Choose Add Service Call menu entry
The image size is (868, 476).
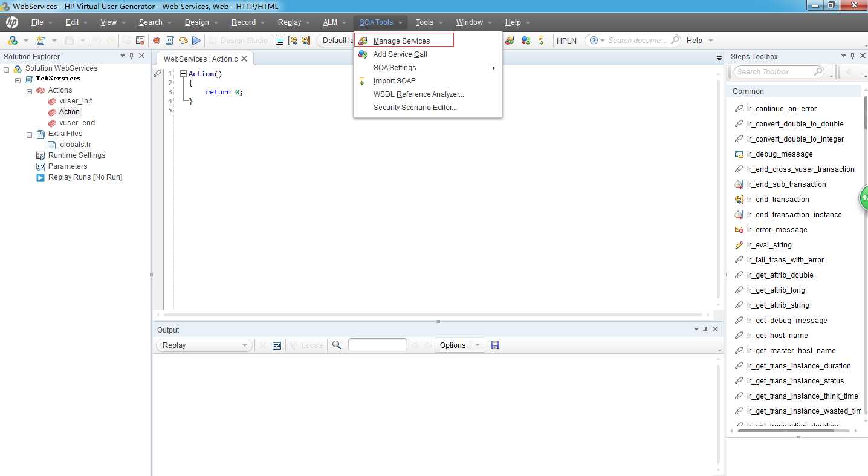pos(400,54)
